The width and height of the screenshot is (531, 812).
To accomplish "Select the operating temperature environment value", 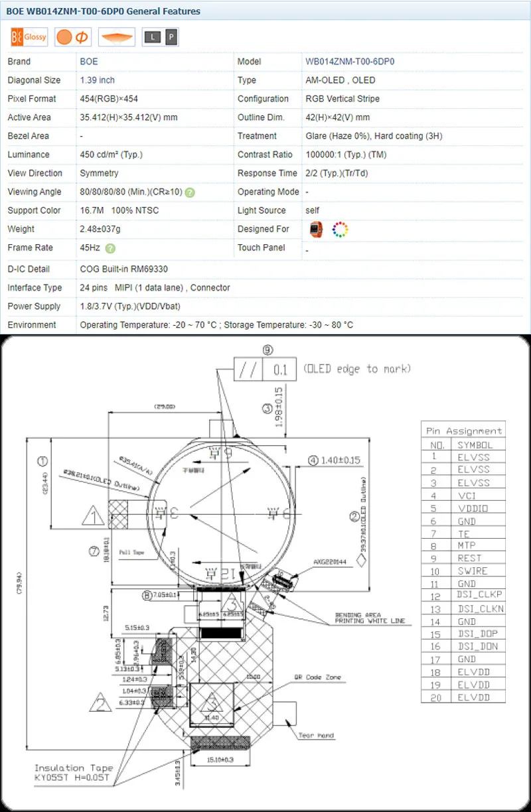I will click(x=216, y=325).
